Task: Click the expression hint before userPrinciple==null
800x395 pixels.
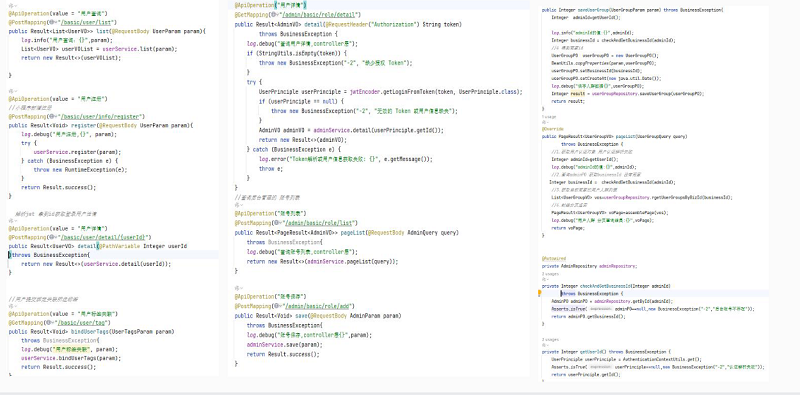Action: [600, 367]
